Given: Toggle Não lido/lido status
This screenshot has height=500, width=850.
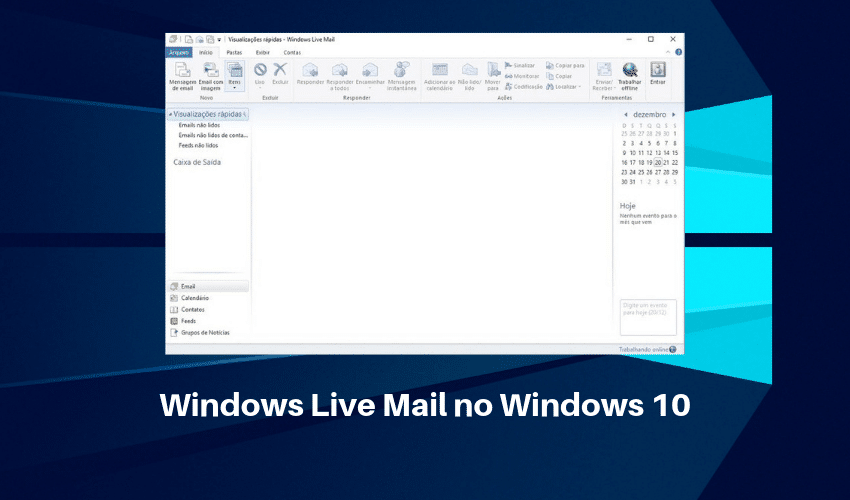Looking at the screenshot, I should 469,76.
